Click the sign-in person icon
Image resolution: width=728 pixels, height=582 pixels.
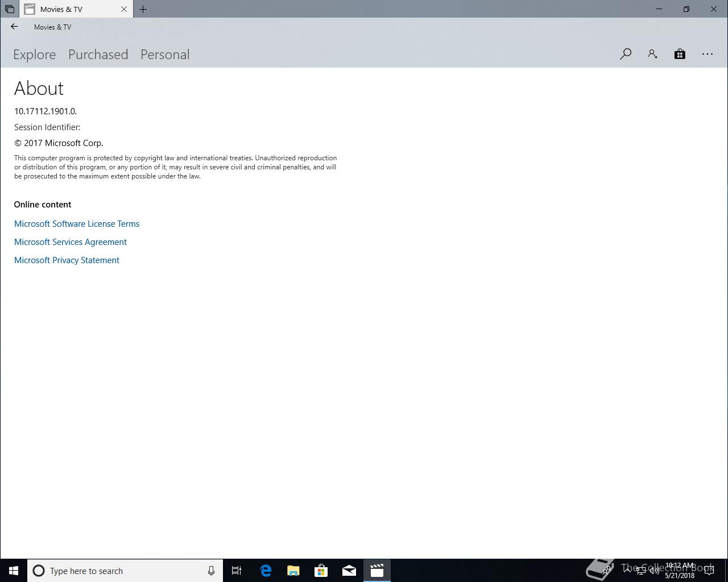652,54
